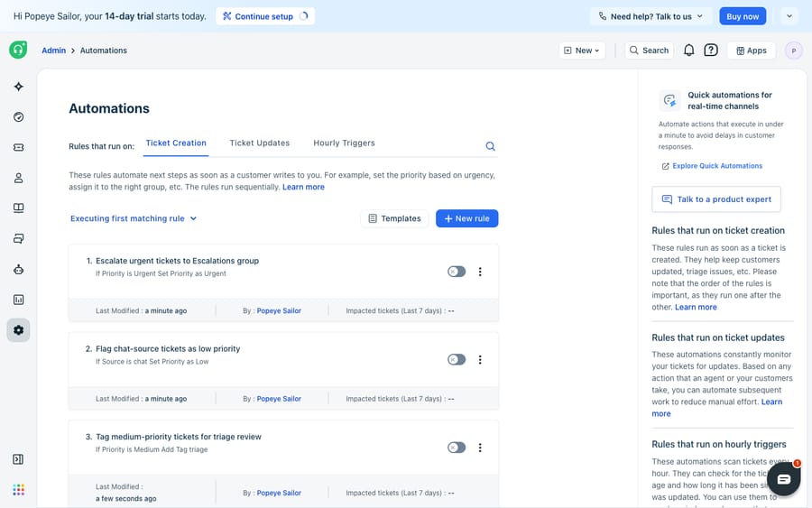Click the Admin breadcrumb link
812x508 pixels.
[54, 51]
